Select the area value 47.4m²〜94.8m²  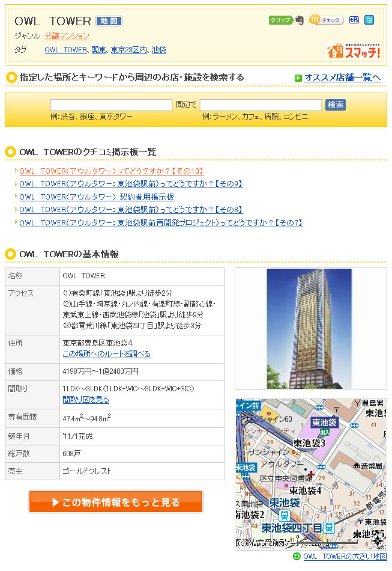point(86,418)
